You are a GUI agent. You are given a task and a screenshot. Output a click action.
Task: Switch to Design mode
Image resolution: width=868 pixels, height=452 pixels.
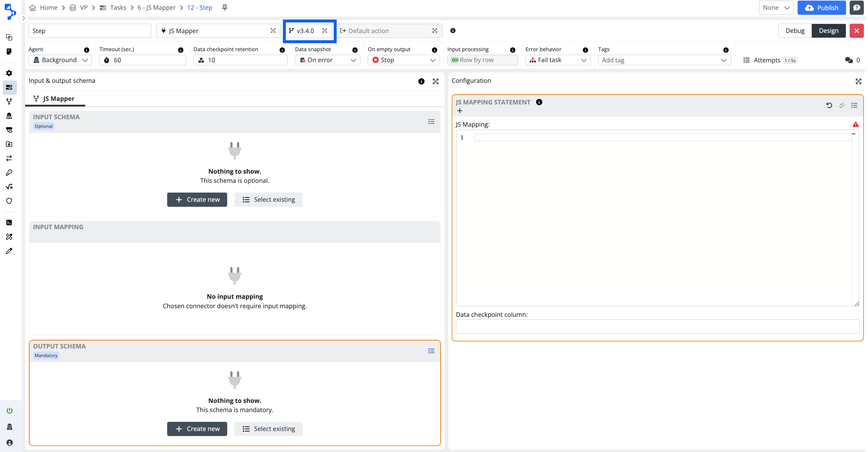point(828,31)
